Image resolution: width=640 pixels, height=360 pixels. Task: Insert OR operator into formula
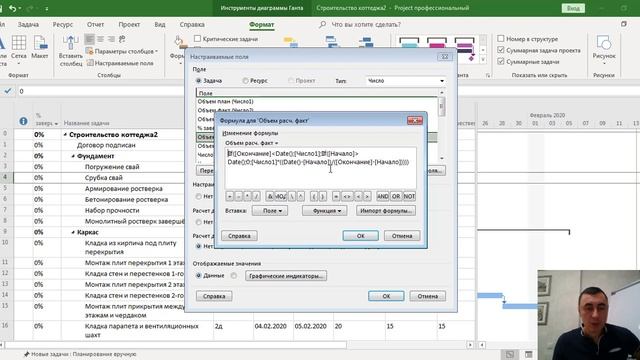(396, 196)
